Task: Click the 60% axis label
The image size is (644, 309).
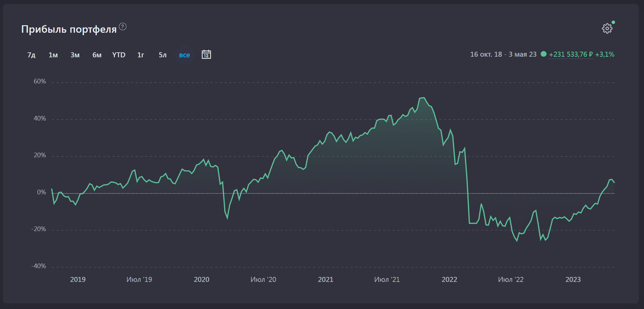Action: (x=40, y=81)
